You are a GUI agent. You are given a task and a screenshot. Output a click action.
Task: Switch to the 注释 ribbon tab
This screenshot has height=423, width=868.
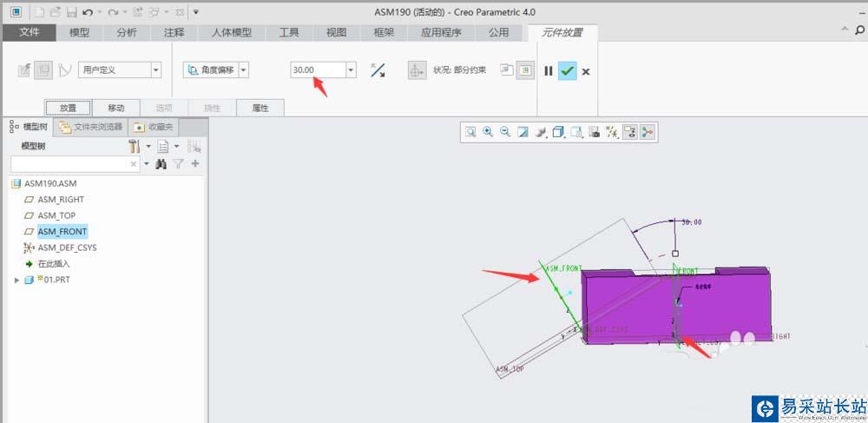tap(174, 33)
